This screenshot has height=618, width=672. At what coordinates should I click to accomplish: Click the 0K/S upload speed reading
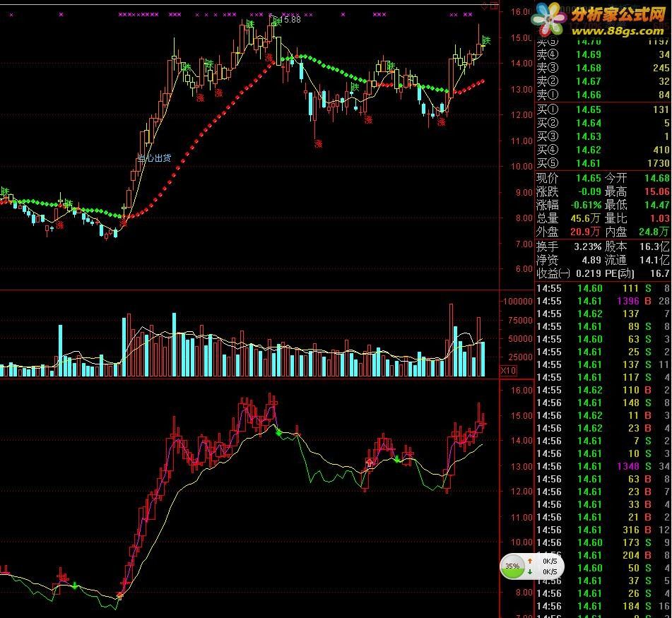pyautogui.click(x=550, y=561)
